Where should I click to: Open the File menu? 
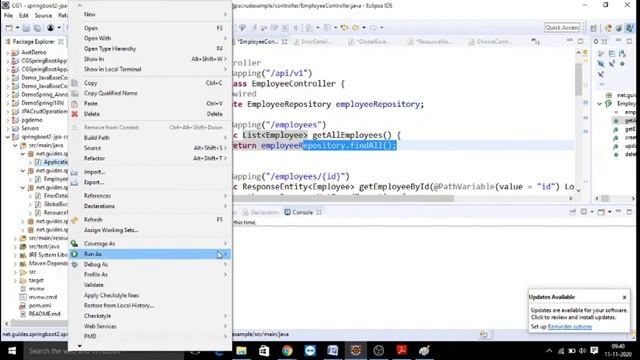pyautogui.click(x=8, y=16)
